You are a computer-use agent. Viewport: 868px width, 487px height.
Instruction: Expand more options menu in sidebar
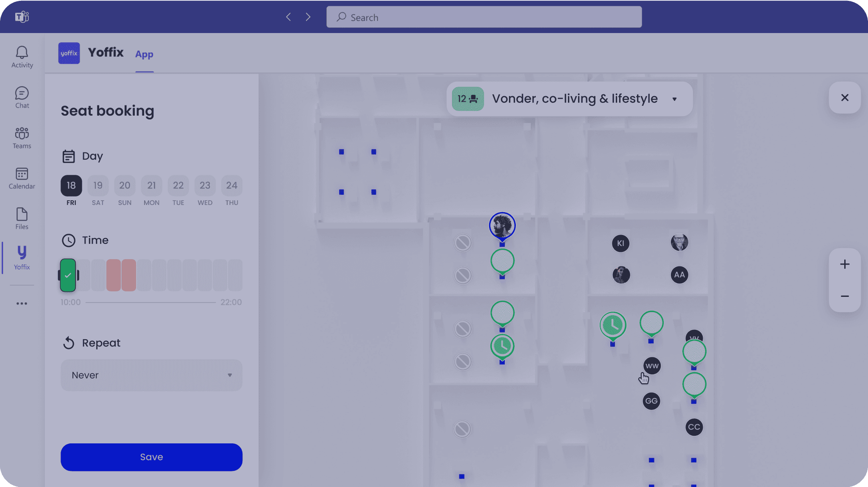pos(22,303)
